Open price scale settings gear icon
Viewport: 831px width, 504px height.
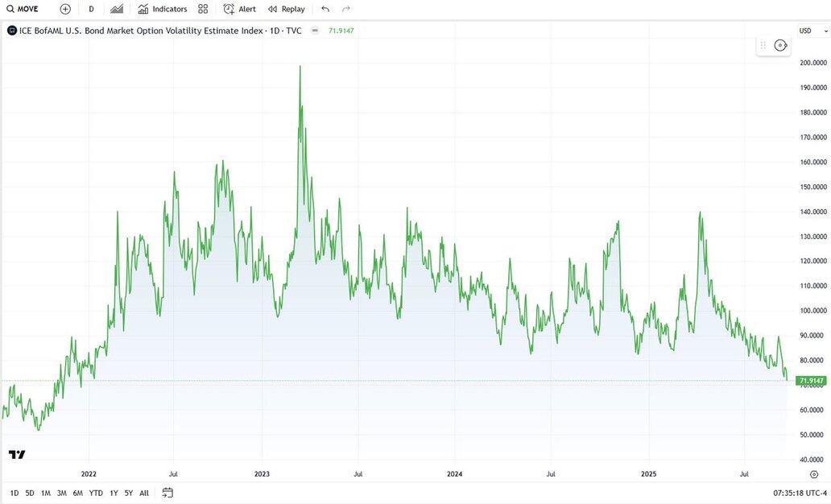[814, 473]
